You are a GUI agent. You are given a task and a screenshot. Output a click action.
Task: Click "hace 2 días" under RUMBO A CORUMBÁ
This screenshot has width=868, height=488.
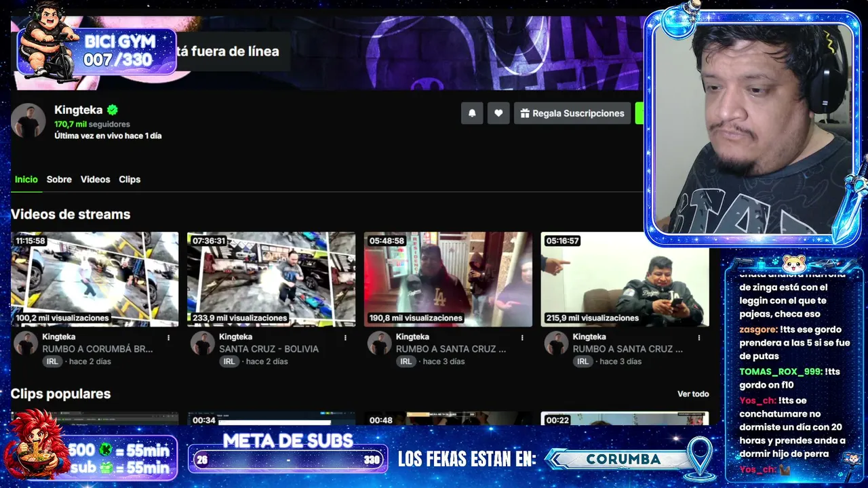pyautogui.click(x=90, y=362)
